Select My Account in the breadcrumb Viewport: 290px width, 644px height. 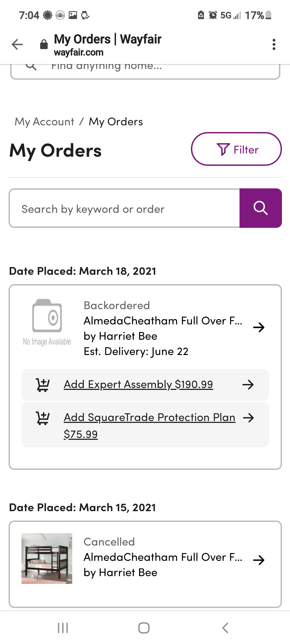[x=45, y=122]
